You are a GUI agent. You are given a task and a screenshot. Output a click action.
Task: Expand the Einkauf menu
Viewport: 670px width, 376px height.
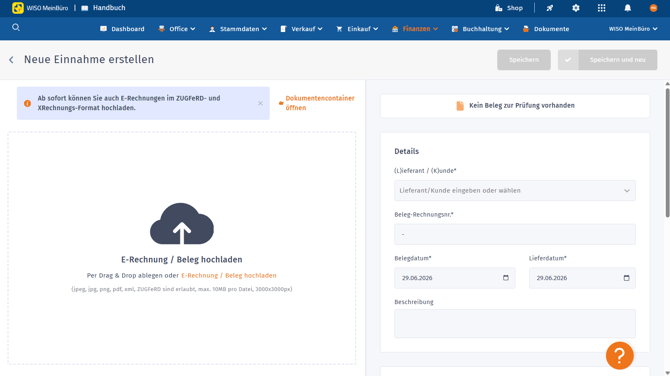(357, 29)
